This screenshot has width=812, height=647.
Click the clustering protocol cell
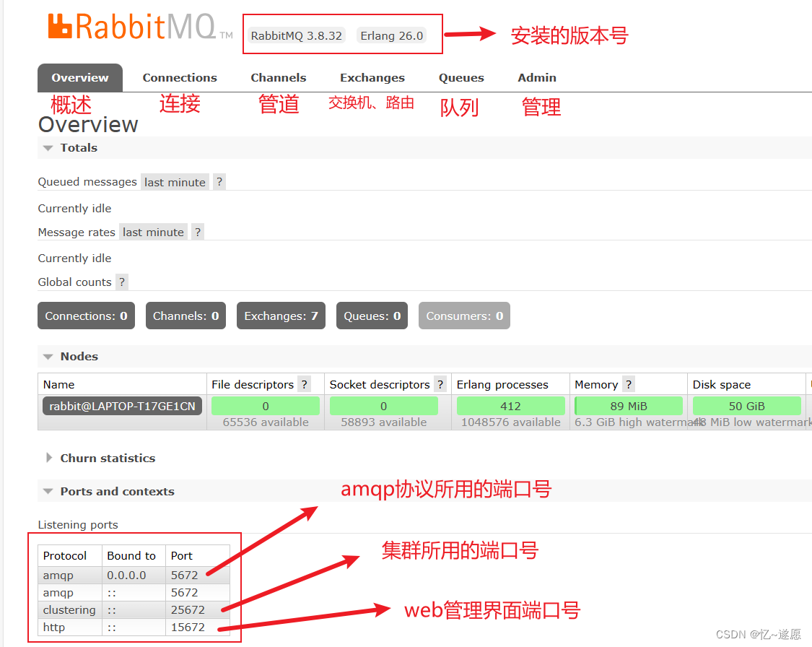[x=69, y=609]
